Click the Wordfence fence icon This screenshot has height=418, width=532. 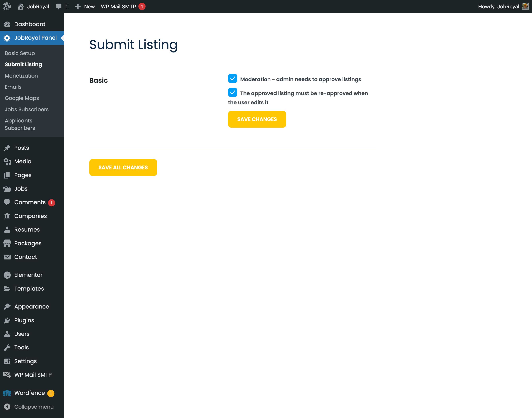(x=7, y=393)
